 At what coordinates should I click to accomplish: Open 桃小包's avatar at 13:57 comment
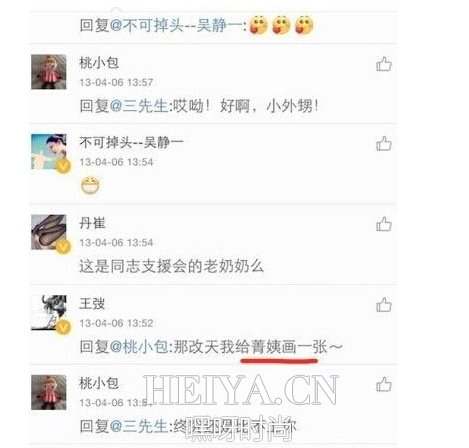pyautogui.click(x=49, y=72)
